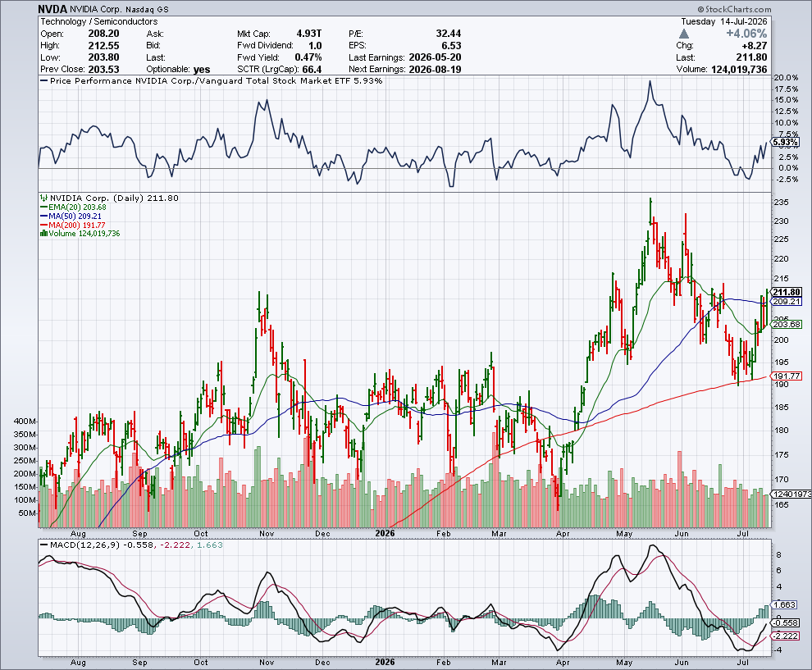Click '2026' on the MACD panel date axis
Viewport: 812px width, 670px height.
(x=385, y=663)
